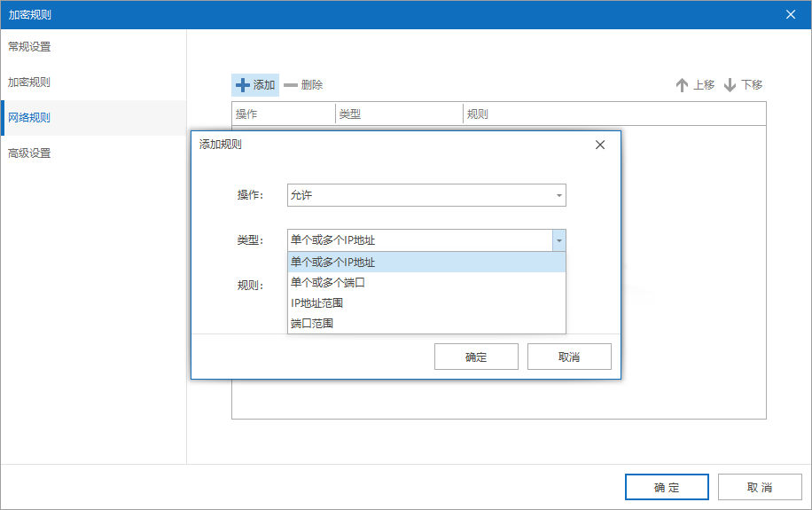Go to 高级设置 tab
812x510 pixels.
(30, 153)
